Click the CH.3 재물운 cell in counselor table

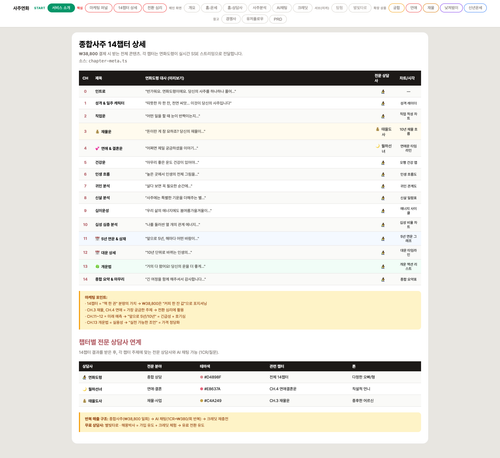279,401
